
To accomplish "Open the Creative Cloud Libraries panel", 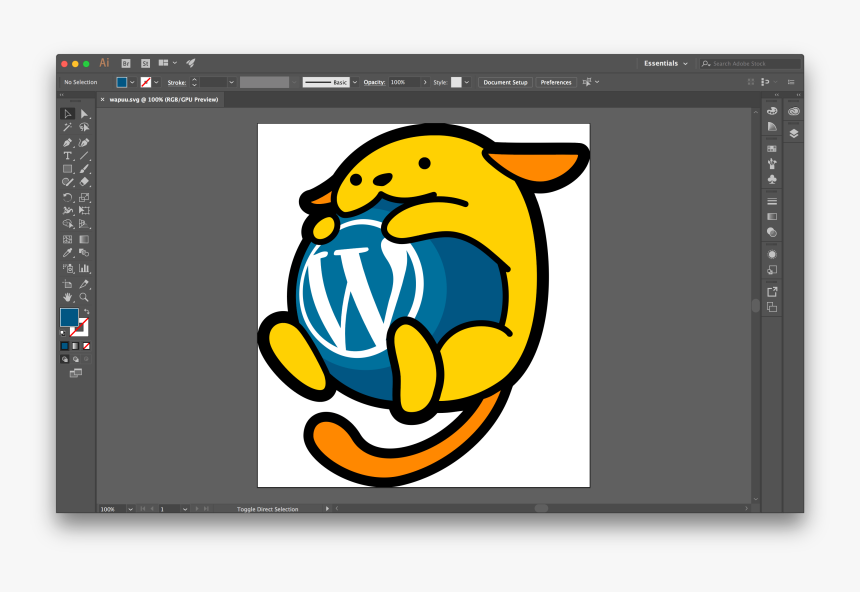I will (794, 111).
